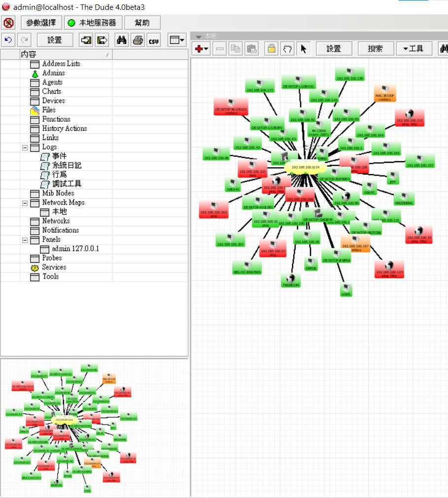This screenshot has width=448, height=498.
Task: Select device node 192.168.100.227
Action: (x=420, y=161)
